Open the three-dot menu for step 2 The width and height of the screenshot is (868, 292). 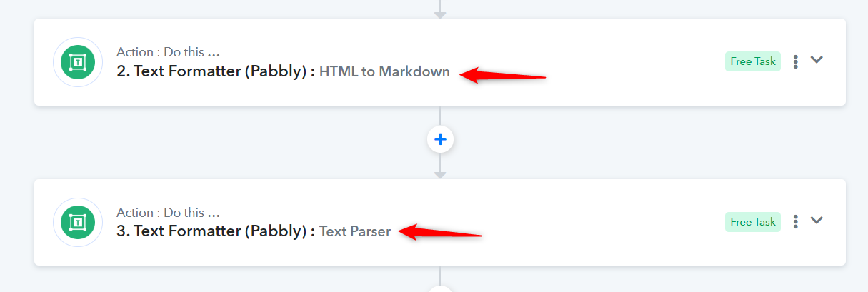point(795,61)
